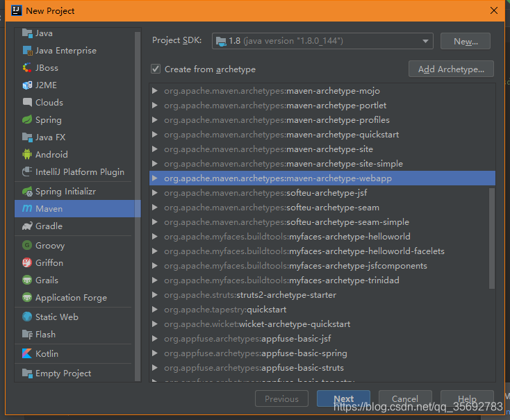Select the Java Enterprise icon
510x420 pixels.
[27, 51]
